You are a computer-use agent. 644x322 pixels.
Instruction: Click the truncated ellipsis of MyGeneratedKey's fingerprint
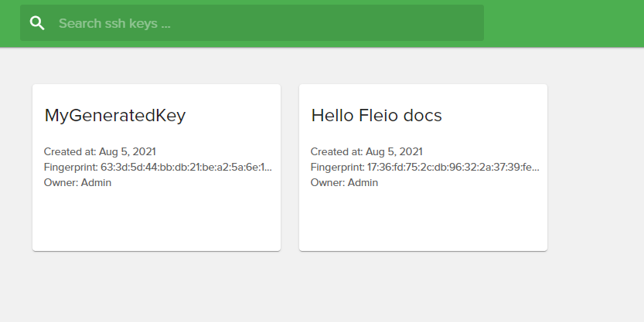[x=268, y=168]
